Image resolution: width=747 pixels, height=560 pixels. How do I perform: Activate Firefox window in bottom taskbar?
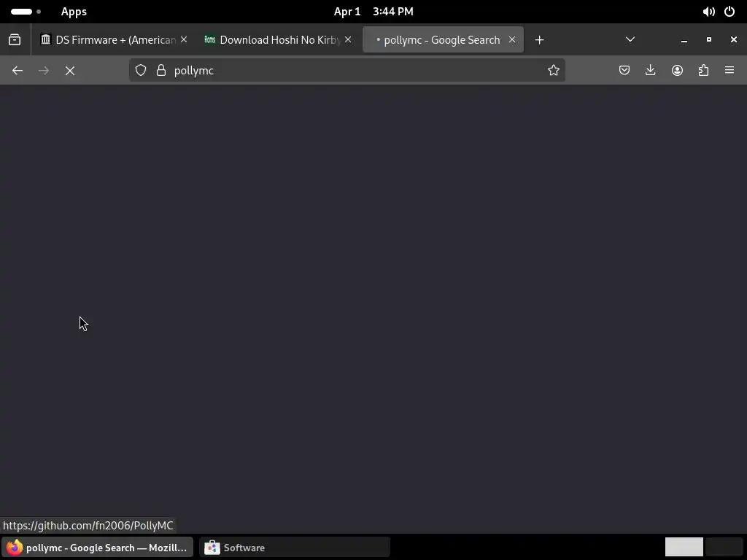coord(97,548)
